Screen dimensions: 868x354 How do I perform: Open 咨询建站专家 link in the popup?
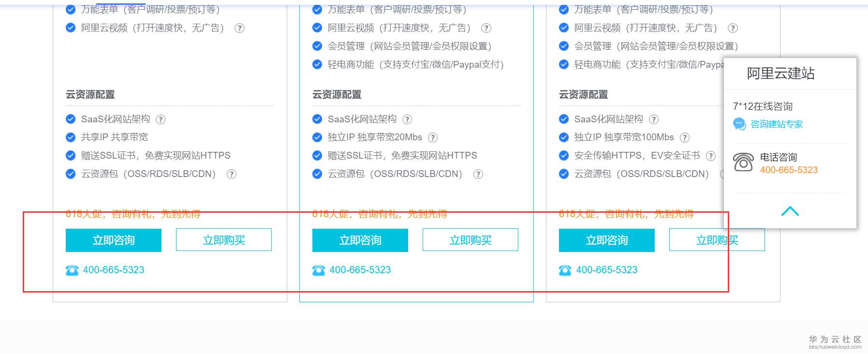pyautogui.click(x=777, y=124)
